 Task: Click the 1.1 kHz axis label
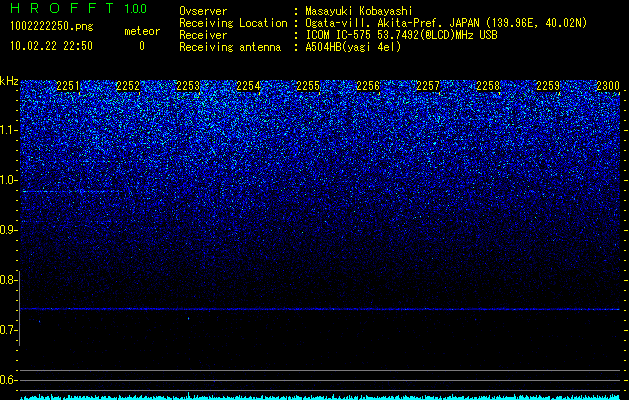pos(8,130)
